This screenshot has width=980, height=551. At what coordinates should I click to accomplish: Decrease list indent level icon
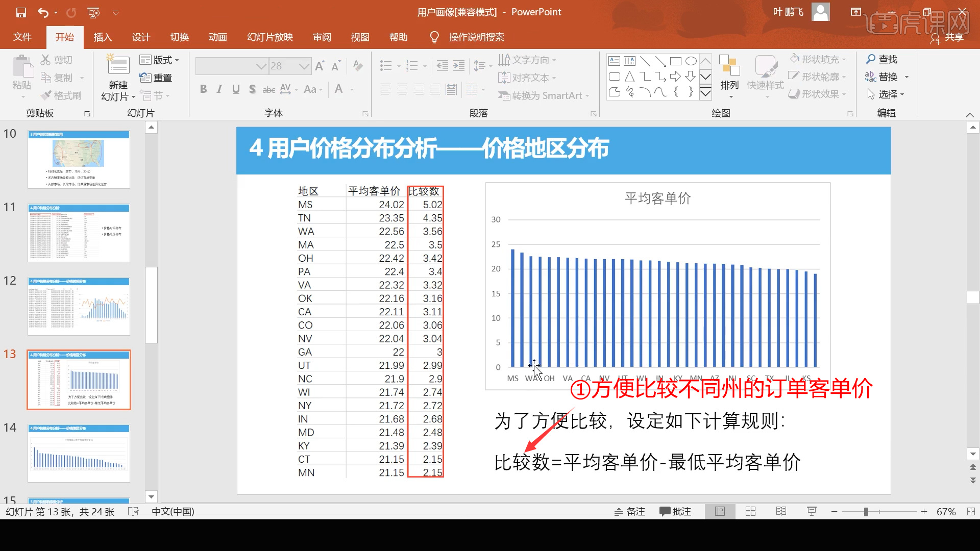tap(443, 66)
